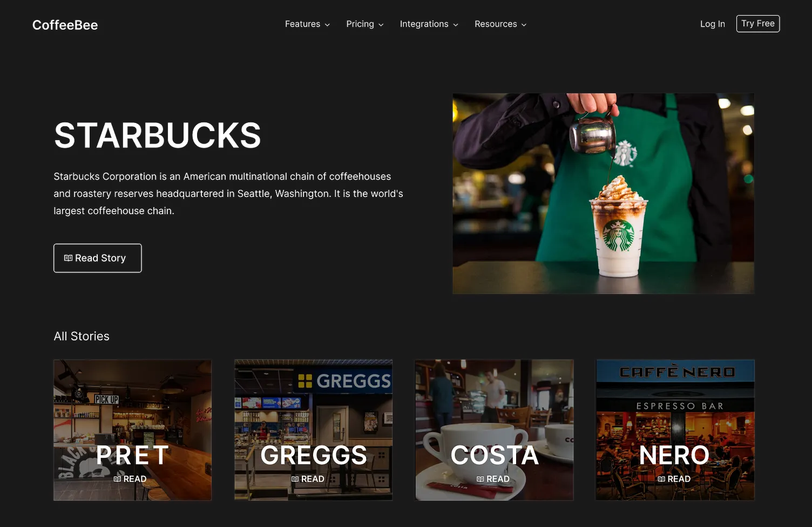Click the book icon in Read Story

[x=68, y=258]
